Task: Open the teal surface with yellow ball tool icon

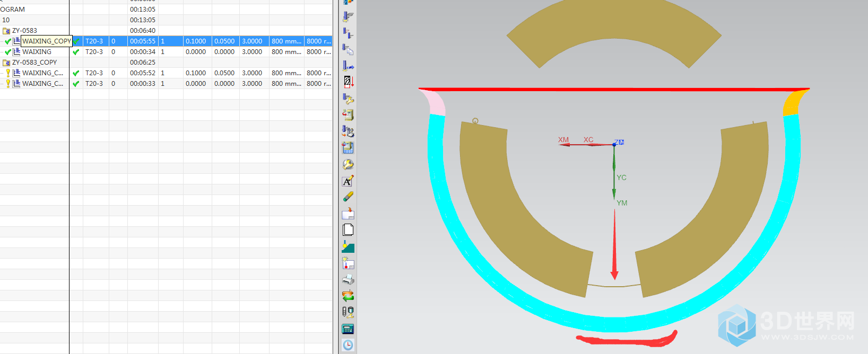Action: 348,246
